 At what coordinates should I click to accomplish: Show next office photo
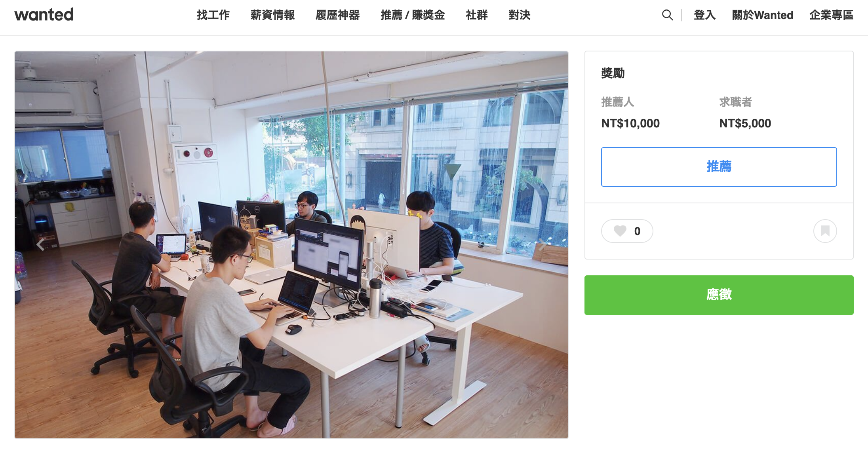point(542,244)
